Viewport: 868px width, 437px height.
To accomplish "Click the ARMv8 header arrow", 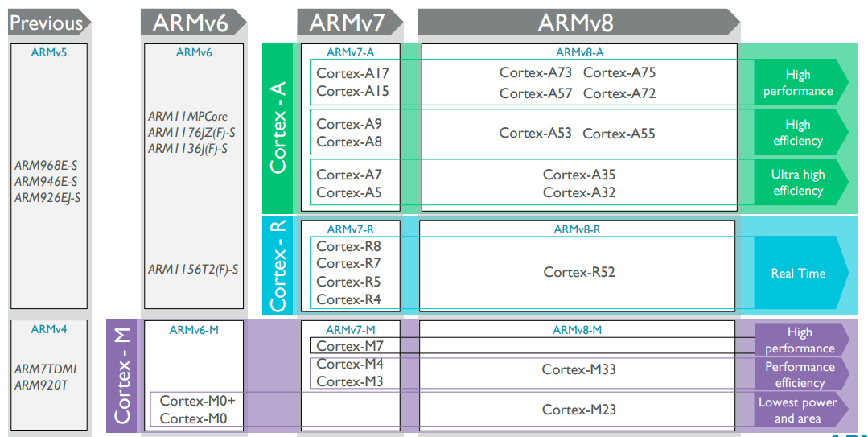I will 578,23.
